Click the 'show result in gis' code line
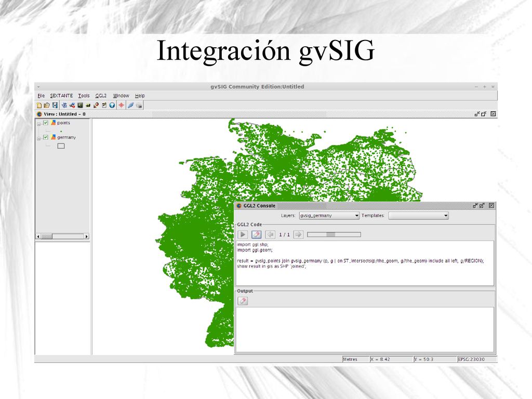Screen dimensions: 532x399 pyautogui.click(x=271, y=267)
